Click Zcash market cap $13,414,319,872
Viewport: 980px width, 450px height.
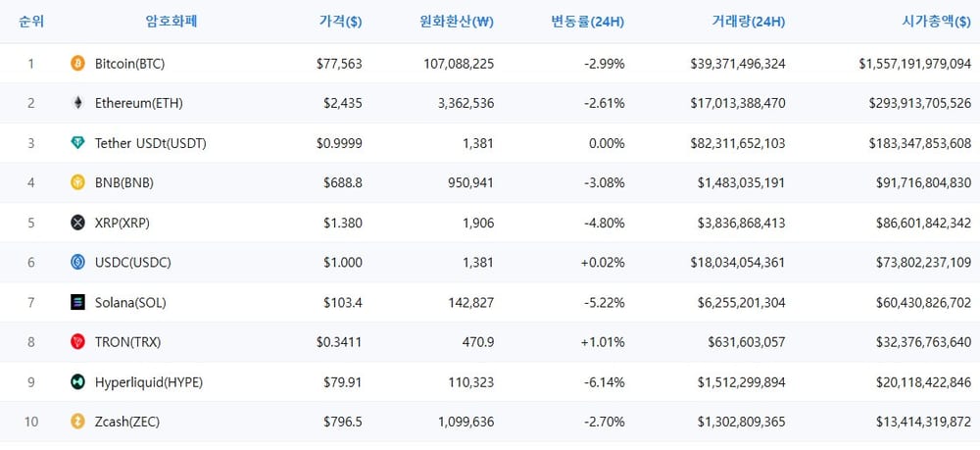924,422
